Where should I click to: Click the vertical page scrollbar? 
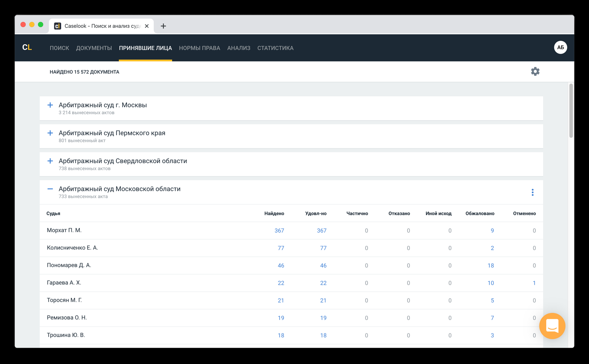[571, 110]
